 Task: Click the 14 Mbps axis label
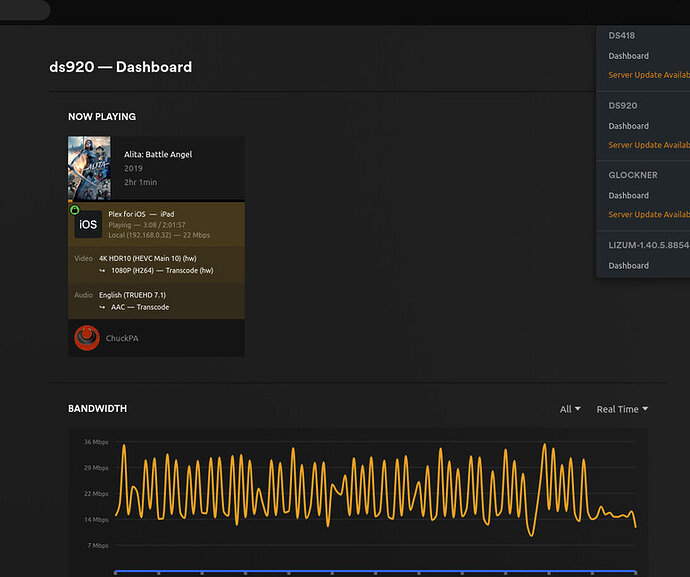coord(96,520)
